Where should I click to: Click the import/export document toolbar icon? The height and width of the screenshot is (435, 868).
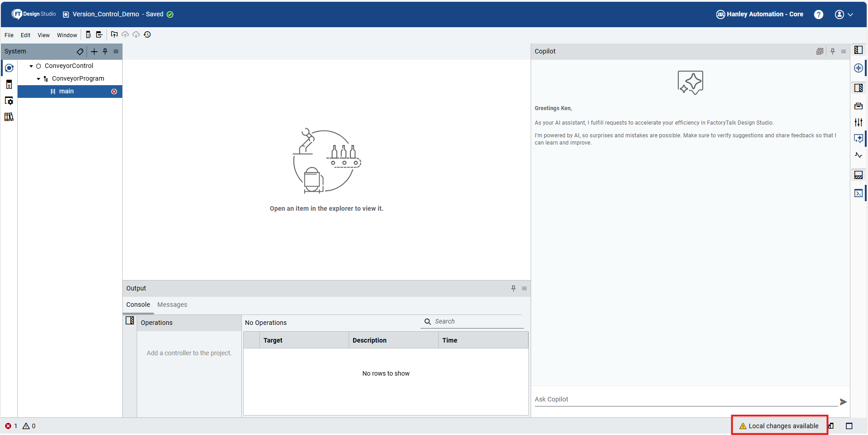point(99,35)
